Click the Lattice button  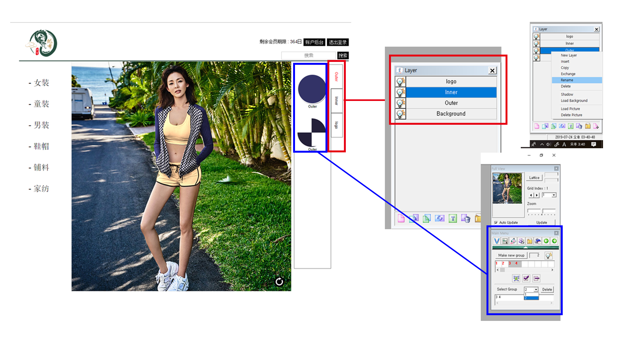pos(534,178)
